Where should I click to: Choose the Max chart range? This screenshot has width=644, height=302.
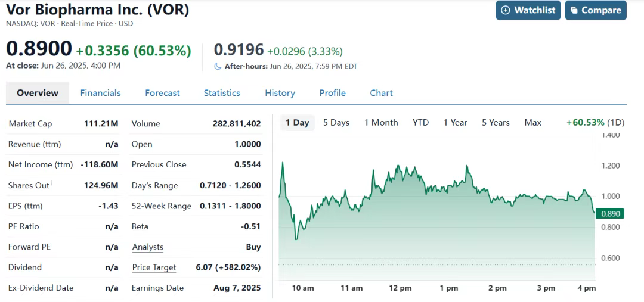532,123
